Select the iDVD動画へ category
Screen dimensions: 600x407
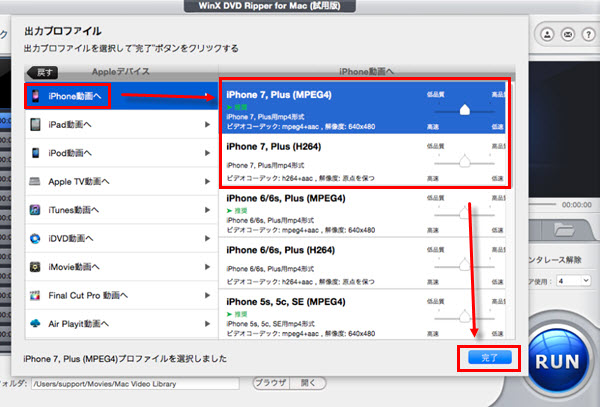pos(121,238)
